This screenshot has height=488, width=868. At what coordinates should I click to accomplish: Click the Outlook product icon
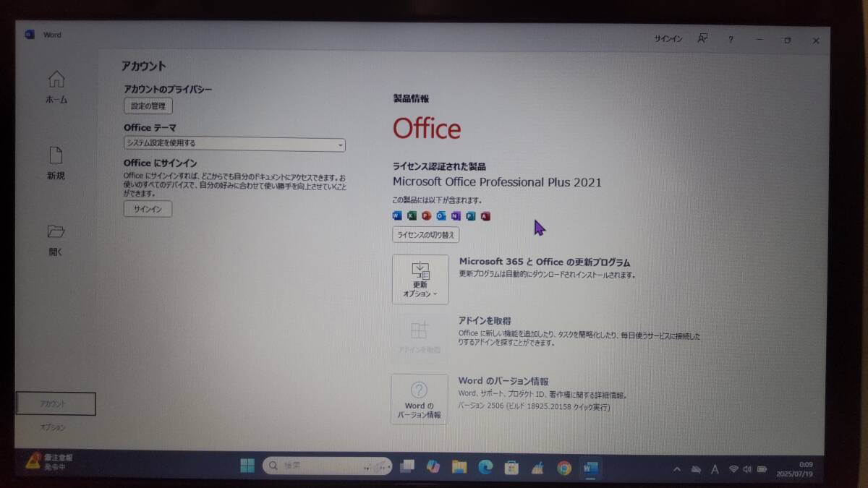441,215
